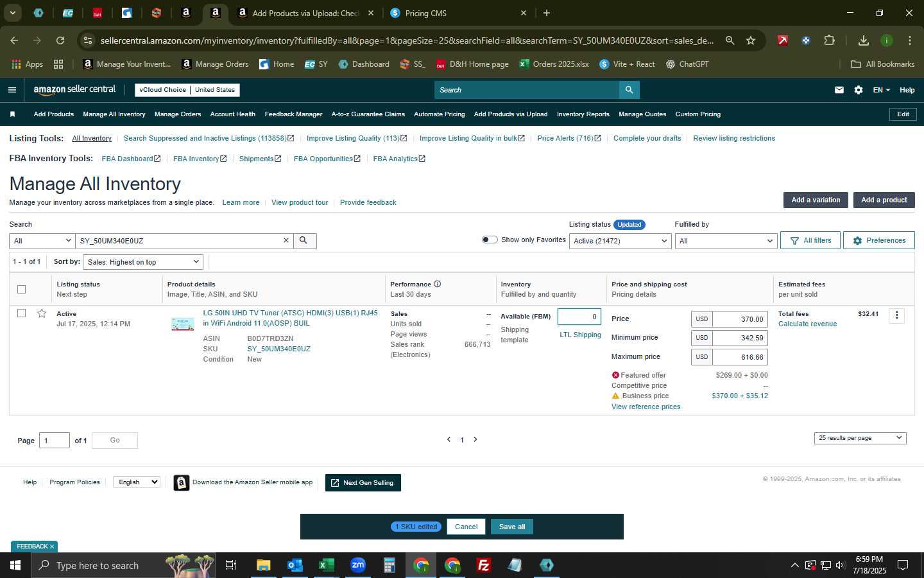Change the 25 results per page dropdown
This screenshot has width=924, height=578.
[x=860, y=438]
